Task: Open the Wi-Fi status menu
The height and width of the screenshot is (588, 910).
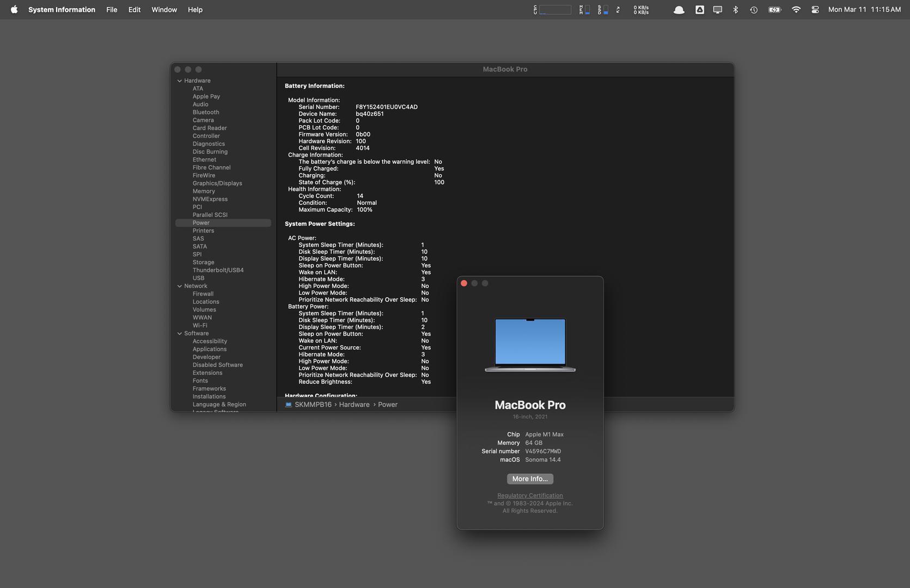Action: (796, 9)
